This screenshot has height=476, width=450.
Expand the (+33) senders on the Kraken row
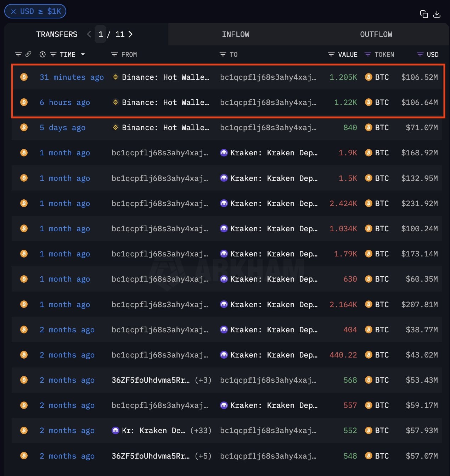(x=201, y=431)
